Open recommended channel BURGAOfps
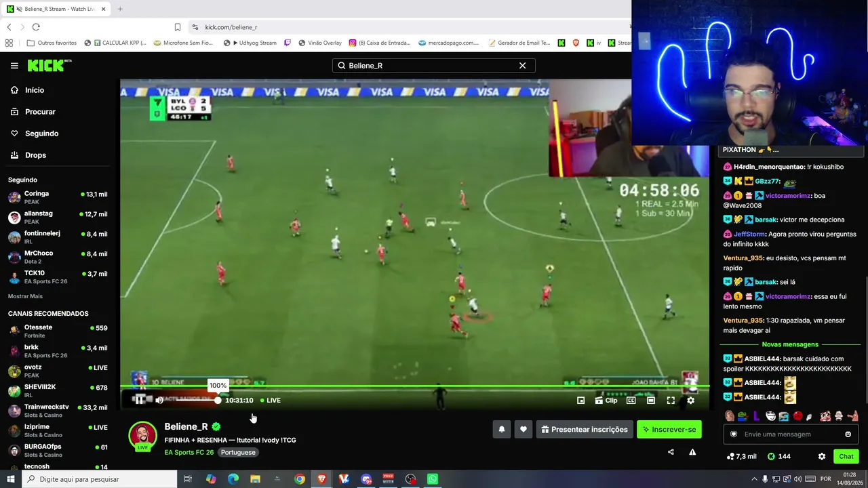 58,451
